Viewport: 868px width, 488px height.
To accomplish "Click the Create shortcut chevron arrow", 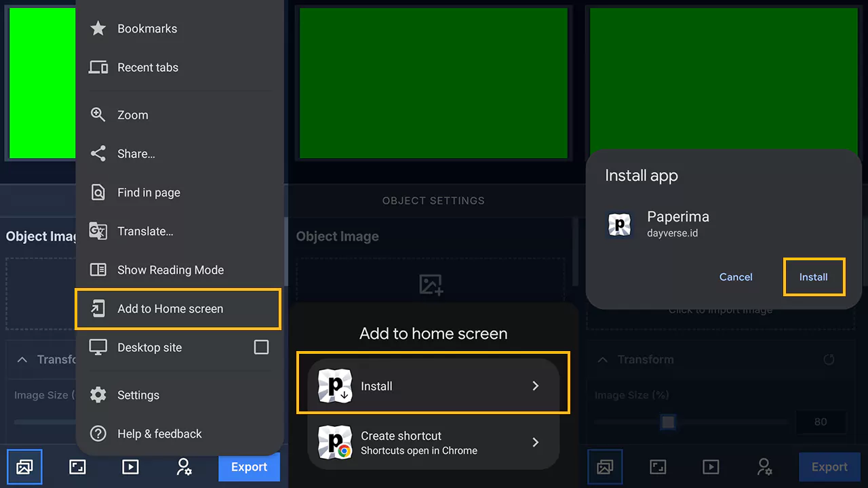I will [x=536, y=443].
